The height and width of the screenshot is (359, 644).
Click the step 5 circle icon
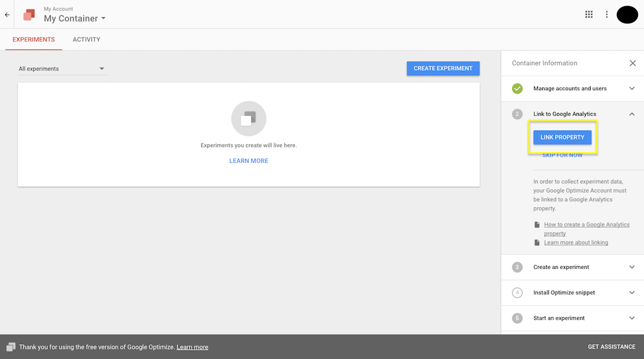pos(517,318)
